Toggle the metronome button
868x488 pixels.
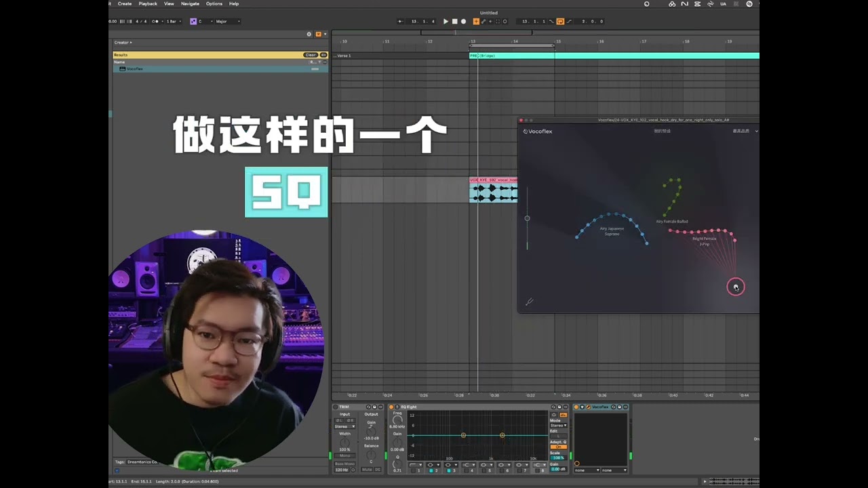[x=155, y=21]
